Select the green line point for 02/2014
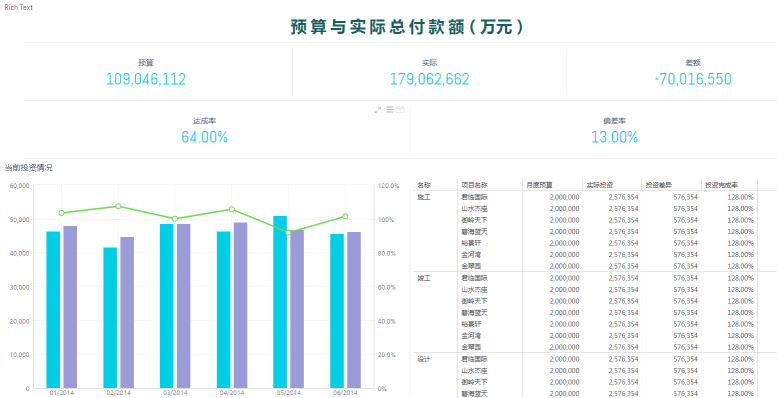 (x=118, y=206)
